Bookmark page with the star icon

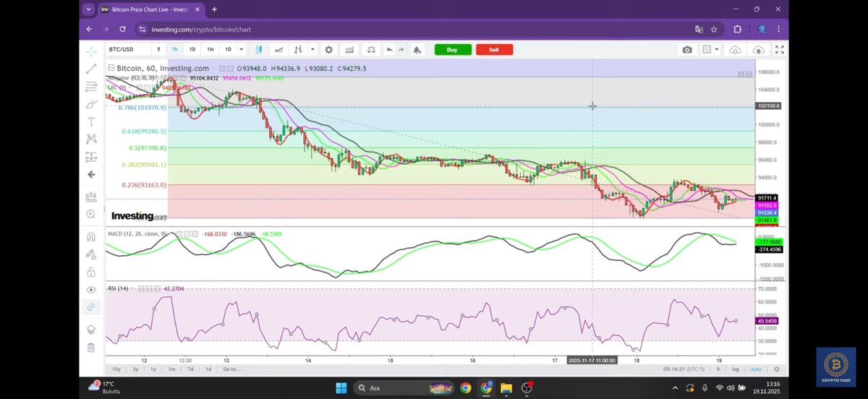714,30
